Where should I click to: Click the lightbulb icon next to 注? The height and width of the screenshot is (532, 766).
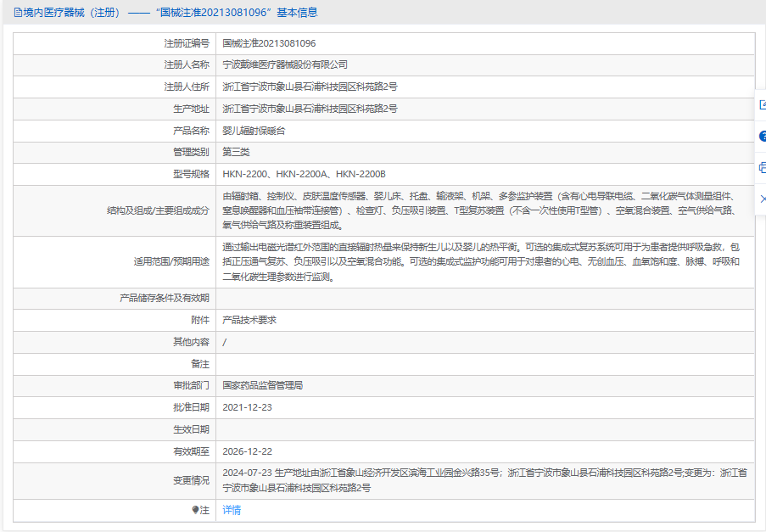pos(195,510)
